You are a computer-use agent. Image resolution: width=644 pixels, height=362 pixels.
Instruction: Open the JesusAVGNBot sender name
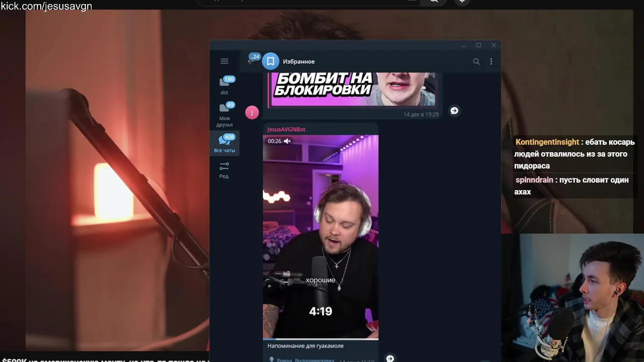286,129
